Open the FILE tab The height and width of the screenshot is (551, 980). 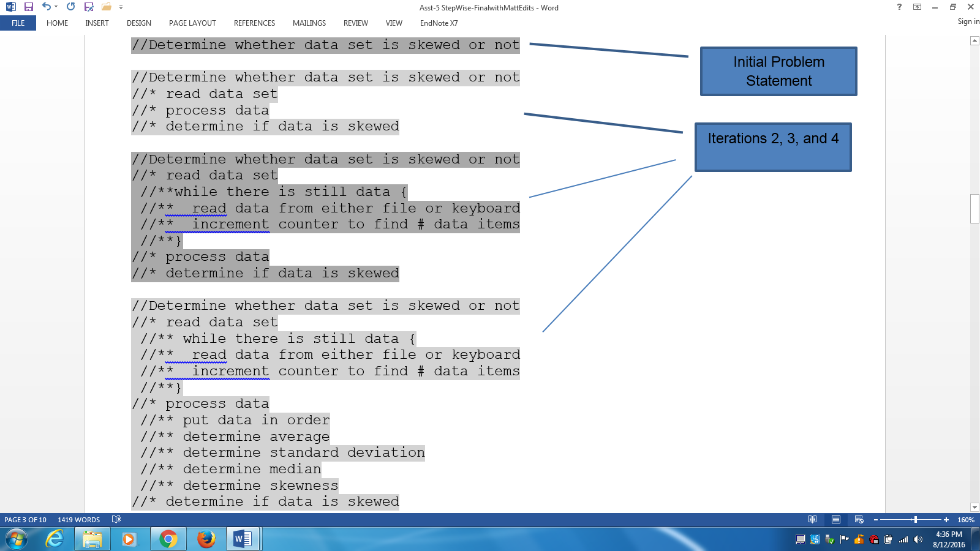18,23
